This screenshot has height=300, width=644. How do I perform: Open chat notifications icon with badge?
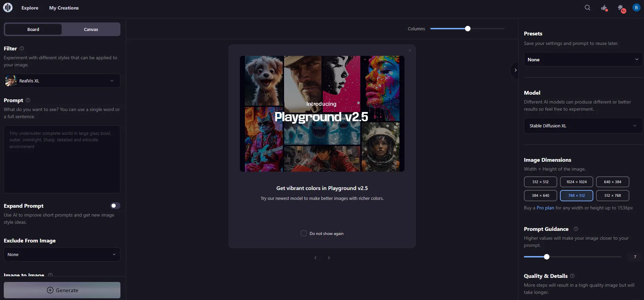click(621, 8)
